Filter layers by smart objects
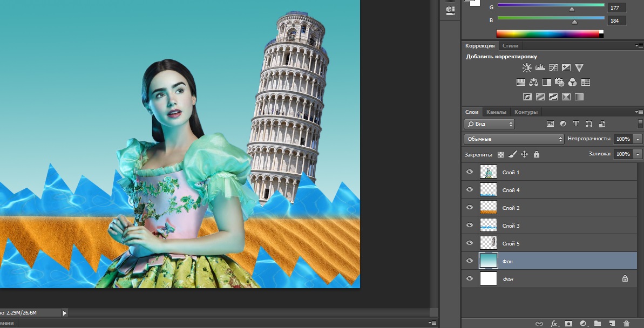Image resolution: width=644 pixels, height=328 pixels. click(602, 124)
